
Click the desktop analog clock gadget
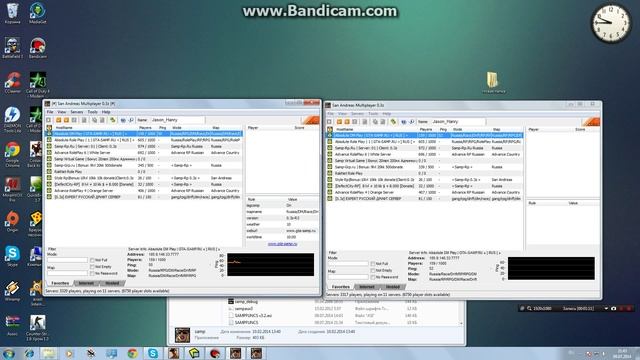(x=611, y=23)
